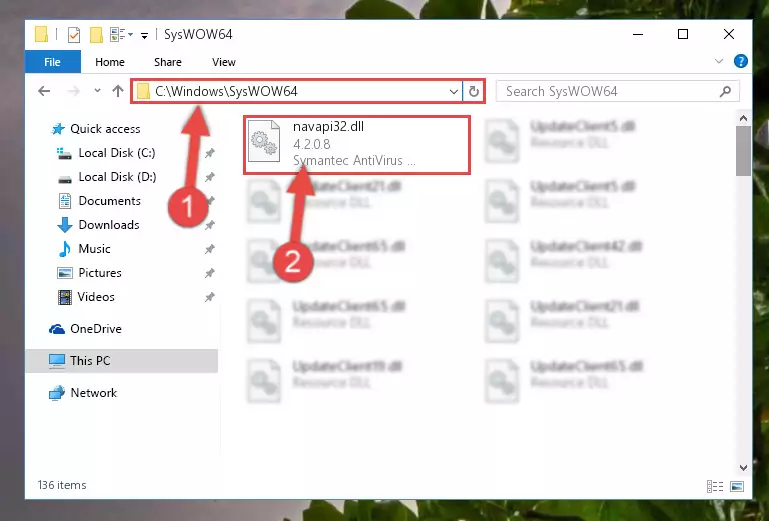Go forward with the Forward arrow
Image resolution: width=769 pixels, height=521 pixels.
click(74, 91)
